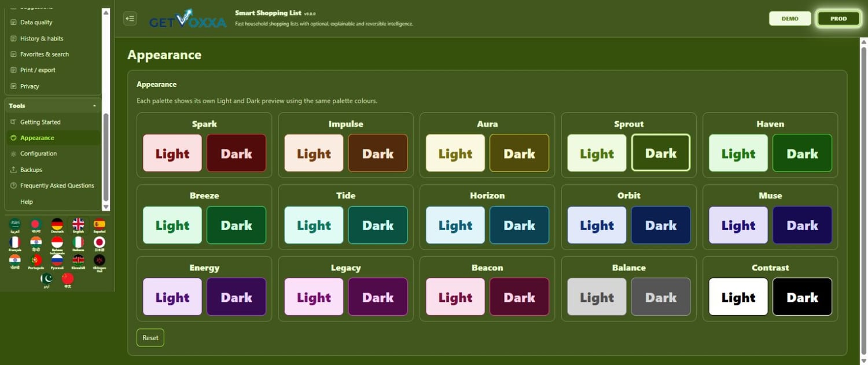This screenshot has height=365, width=868.
Task: Click the Português flag icon
Action: (x=36, y=260)
